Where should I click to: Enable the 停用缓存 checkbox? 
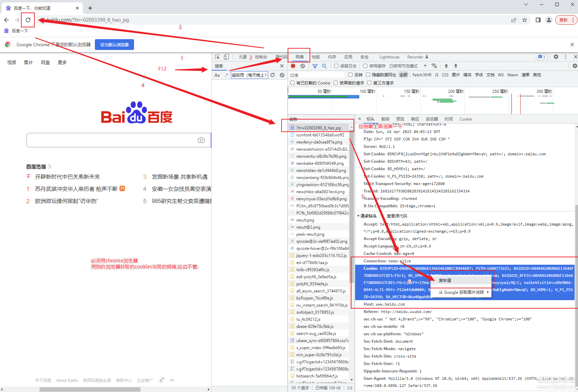365,66
